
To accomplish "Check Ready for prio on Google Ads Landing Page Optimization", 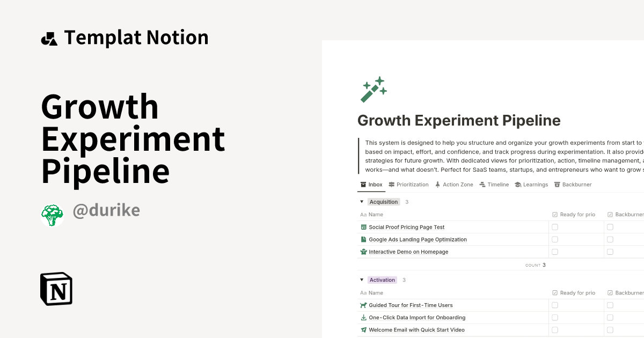I will (554, 239).
